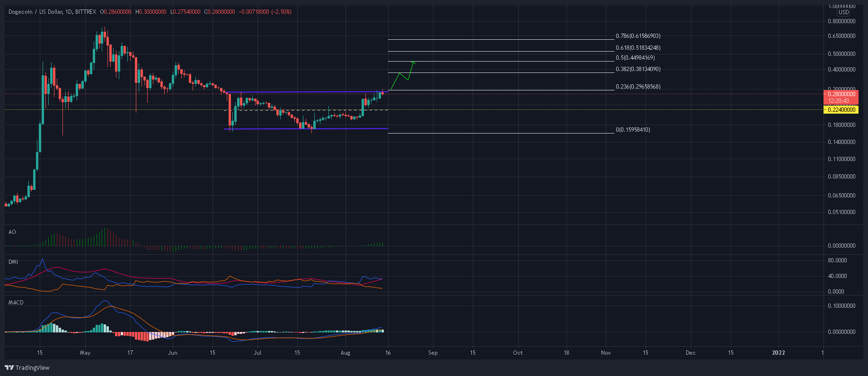Screen dimensions: 868x376
Task: Click the TradingView logo
Action: click(27, 367)
